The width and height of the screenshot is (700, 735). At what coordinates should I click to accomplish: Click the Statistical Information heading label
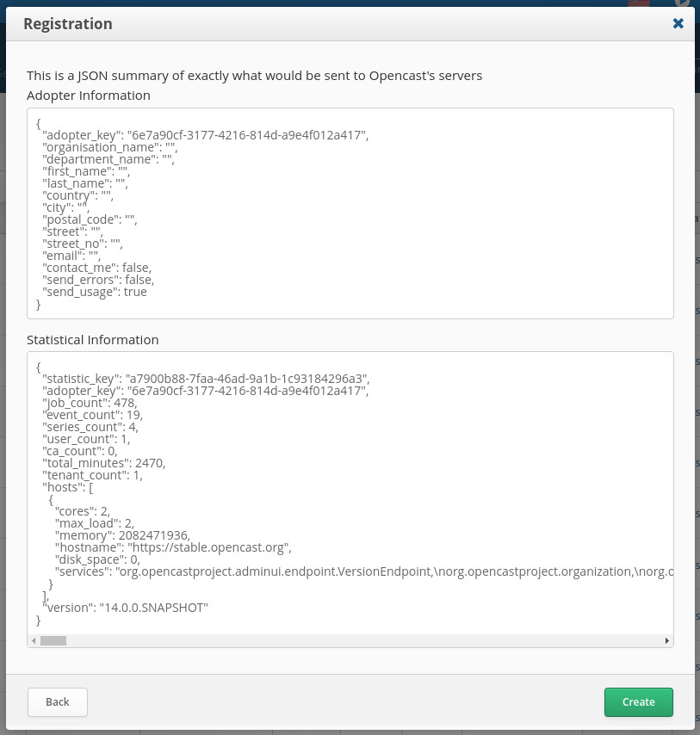tap(93, 339)
